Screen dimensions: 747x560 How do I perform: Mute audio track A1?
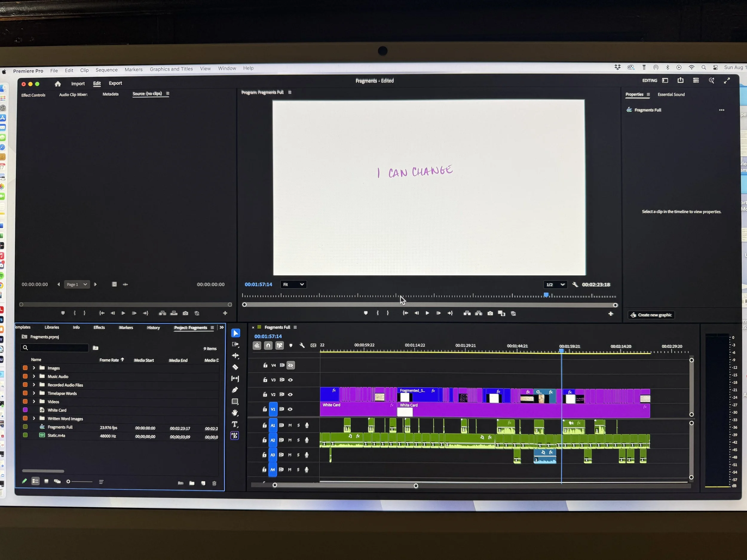click(x=290, y=425)
